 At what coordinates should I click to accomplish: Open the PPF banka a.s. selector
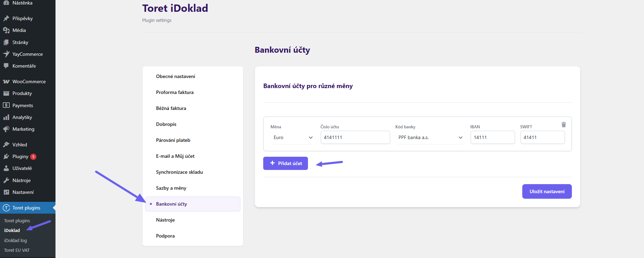click(x=430, y=137)
